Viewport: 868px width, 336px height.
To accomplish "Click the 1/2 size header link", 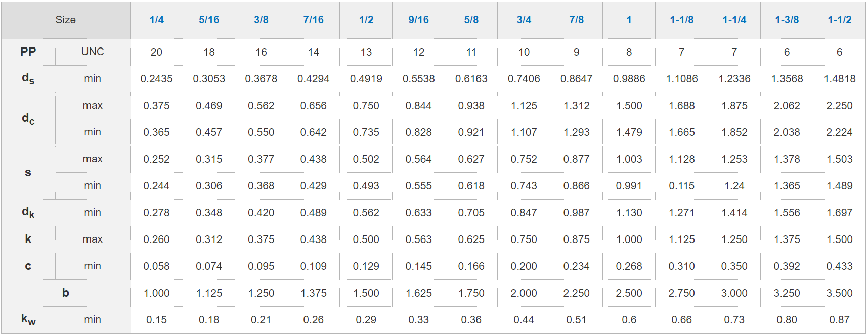I will 366,20.
